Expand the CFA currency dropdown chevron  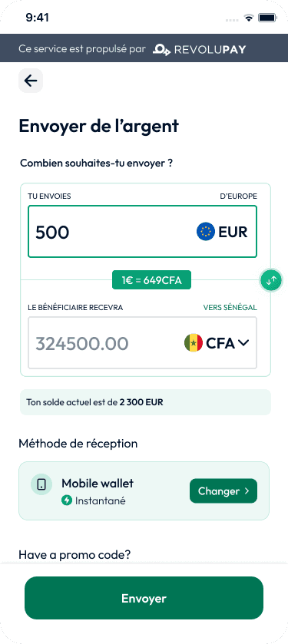click(243, 343)
